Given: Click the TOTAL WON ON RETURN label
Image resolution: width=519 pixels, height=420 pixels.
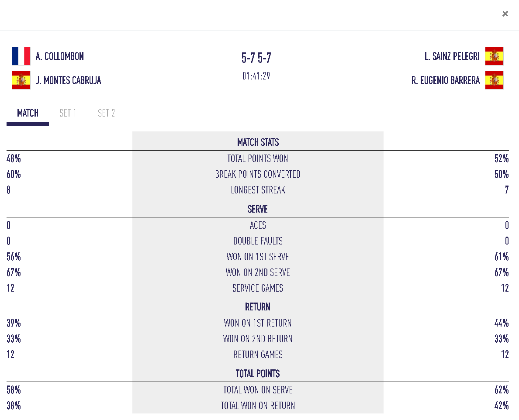Looking at the screenshot, I should pos(258,406).
